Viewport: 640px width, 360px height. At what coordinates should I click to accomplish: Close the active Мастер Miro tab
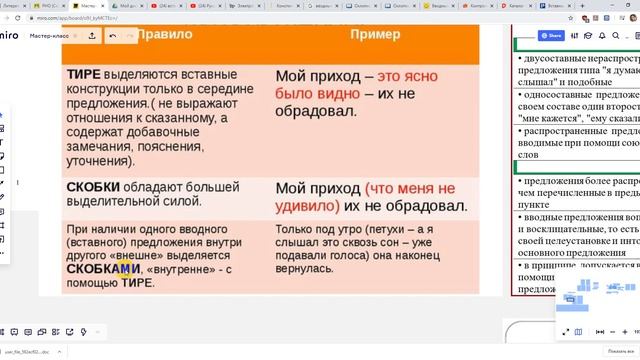click(102, 6)
